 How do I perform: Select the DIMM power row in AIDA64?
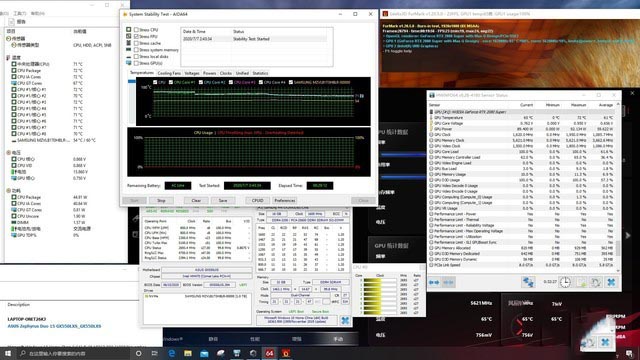[x=61, y=222]
